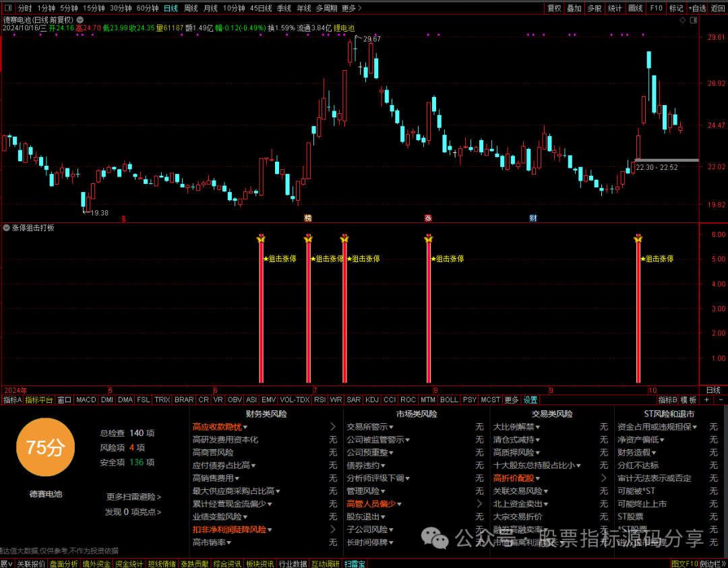Select the OBV indicator

(235, 400)
